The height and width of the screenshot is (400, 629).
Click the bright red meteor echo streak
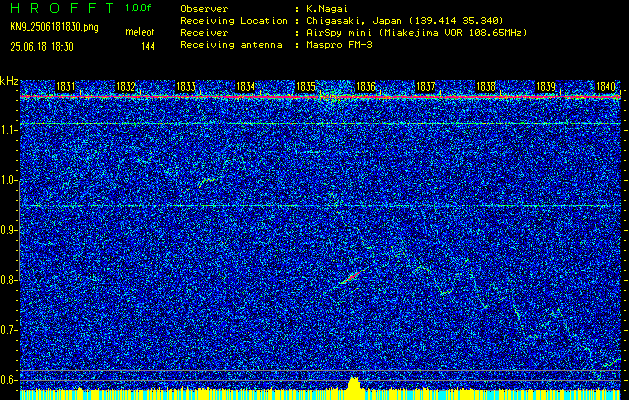[353, 276]
